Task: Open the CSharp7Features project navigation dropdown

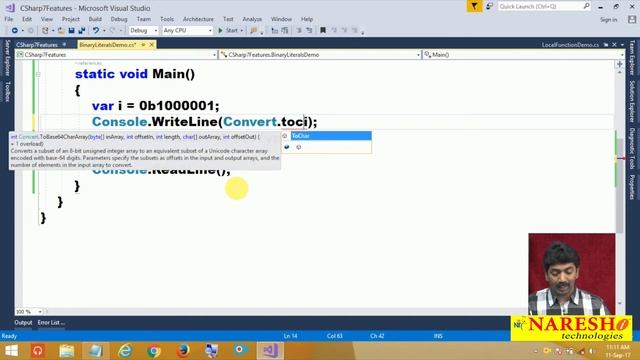Action: [x=116, y=55]
